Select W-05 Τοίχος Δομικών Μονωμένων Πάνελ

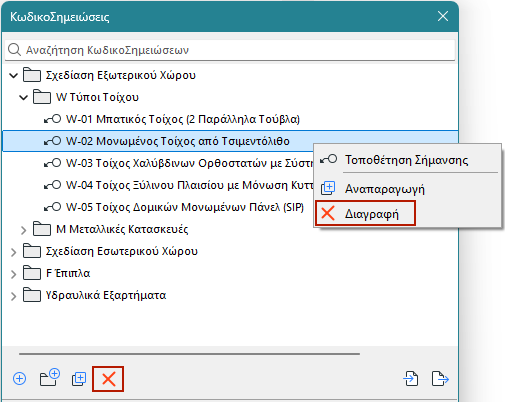[185, 207]
